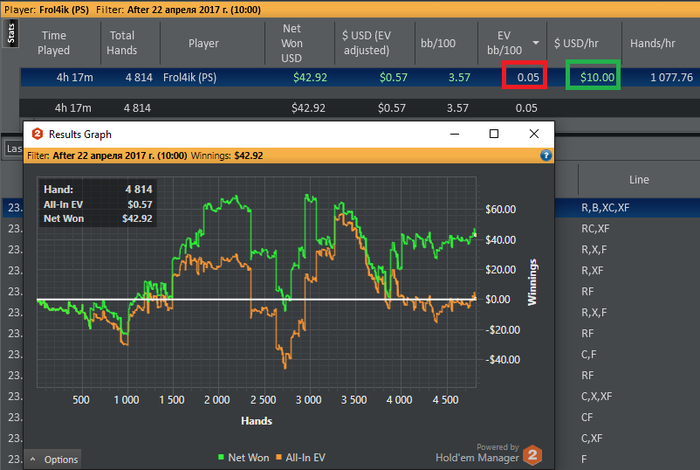Select the hand row with line F
The height and width of the screenshot is (470, 700).
pyautogui.click(x=627, y=459)
